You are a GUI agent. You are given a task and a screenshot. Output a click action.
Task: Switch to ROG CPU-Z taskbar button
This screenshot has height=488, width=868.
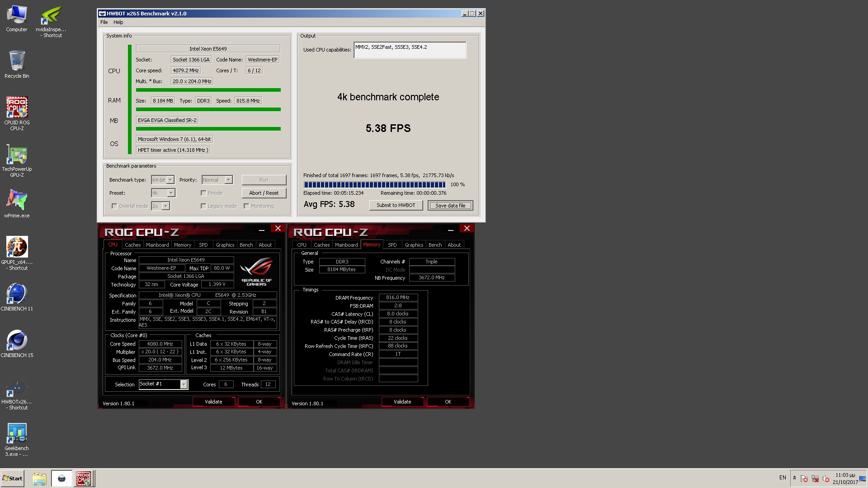(x=84, y=479)
